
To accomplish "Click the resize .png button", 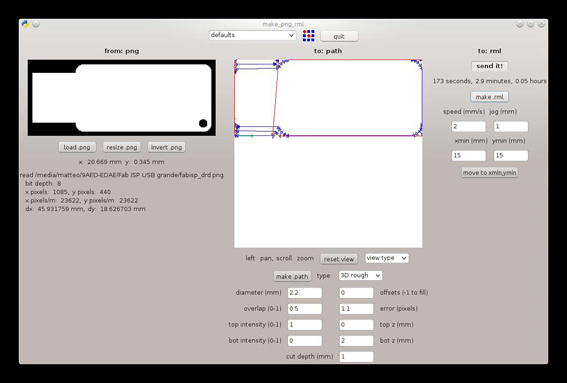I will coord(122,147).
